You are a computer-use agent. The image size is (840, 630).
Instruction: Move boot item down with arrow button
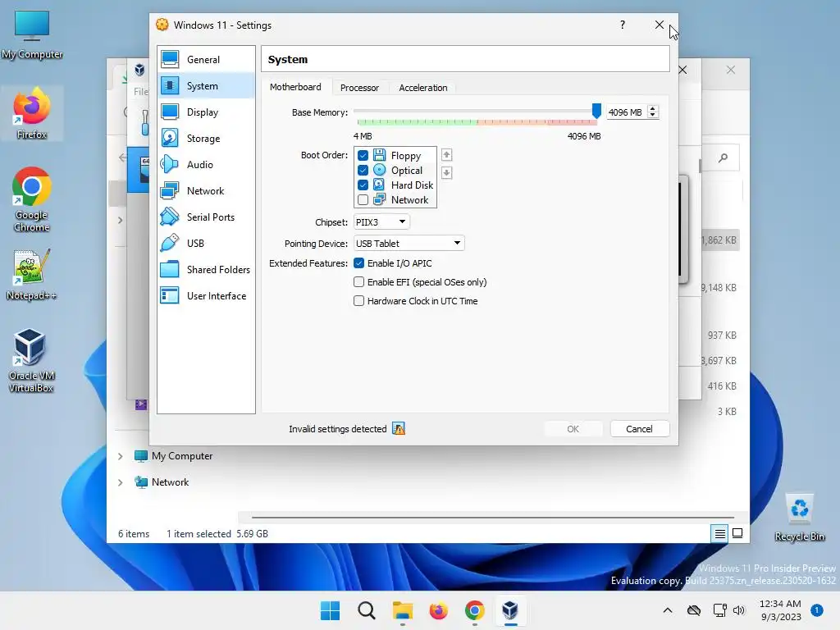point(446,172)
